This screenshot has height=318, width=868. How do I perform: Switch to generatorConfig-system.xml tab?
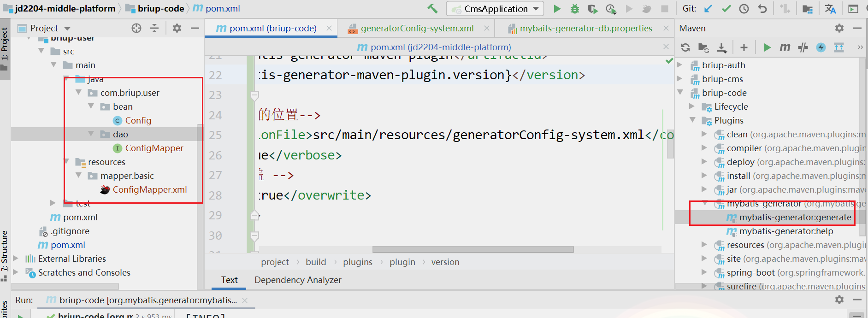coord(417,28)
